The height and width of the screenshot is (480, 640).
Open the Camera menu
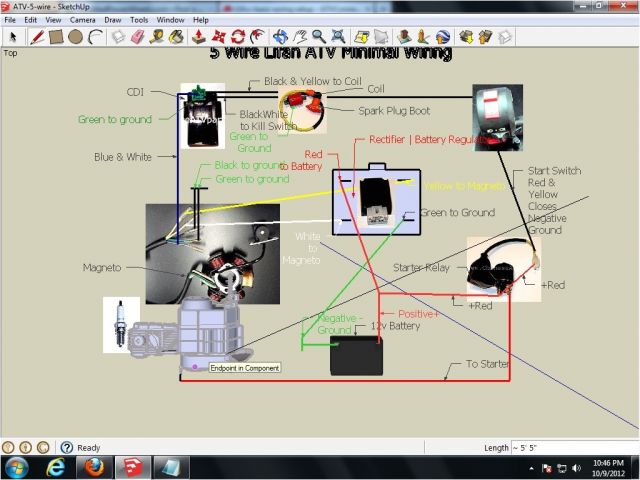(x=82, y=19)
